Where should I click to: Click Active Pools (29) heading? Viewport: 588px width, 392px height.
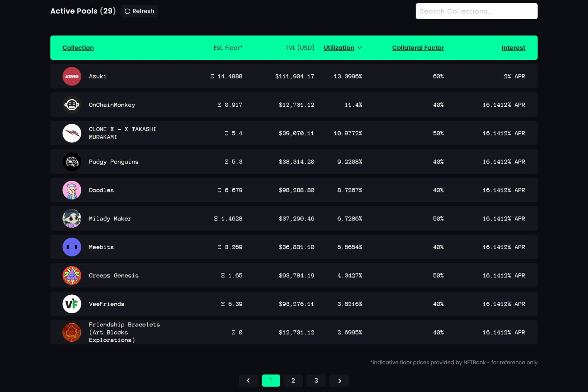[x=83, y=11]
